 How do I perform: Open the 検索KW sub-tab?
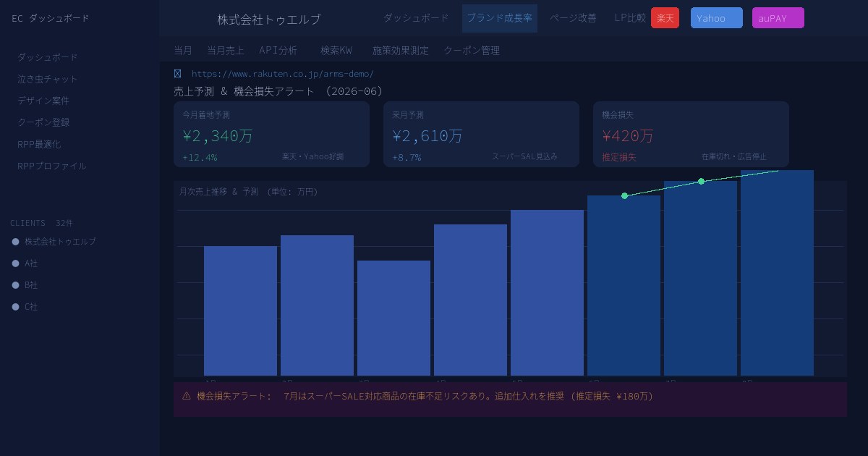pyautogui.click(x=336, y=51)
